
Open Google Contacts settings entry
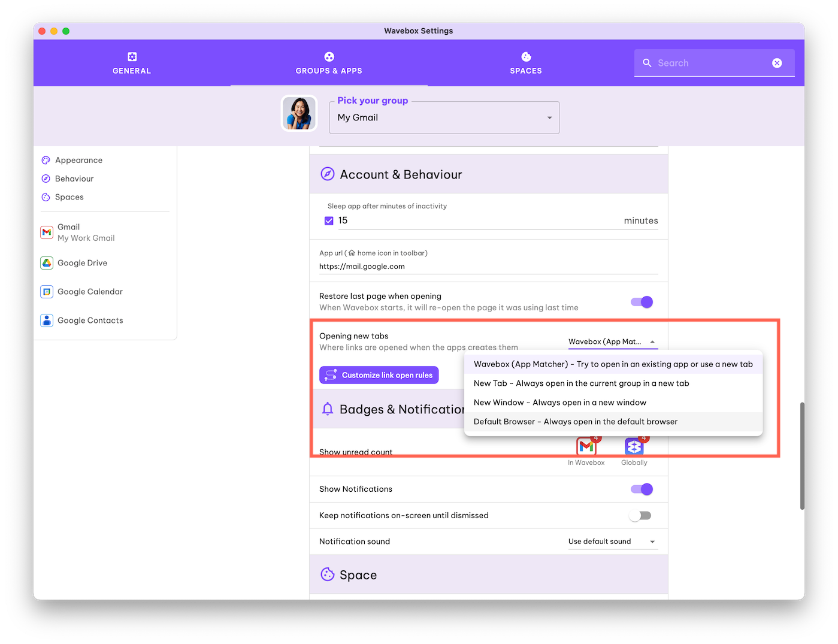(x=105, y=321)
